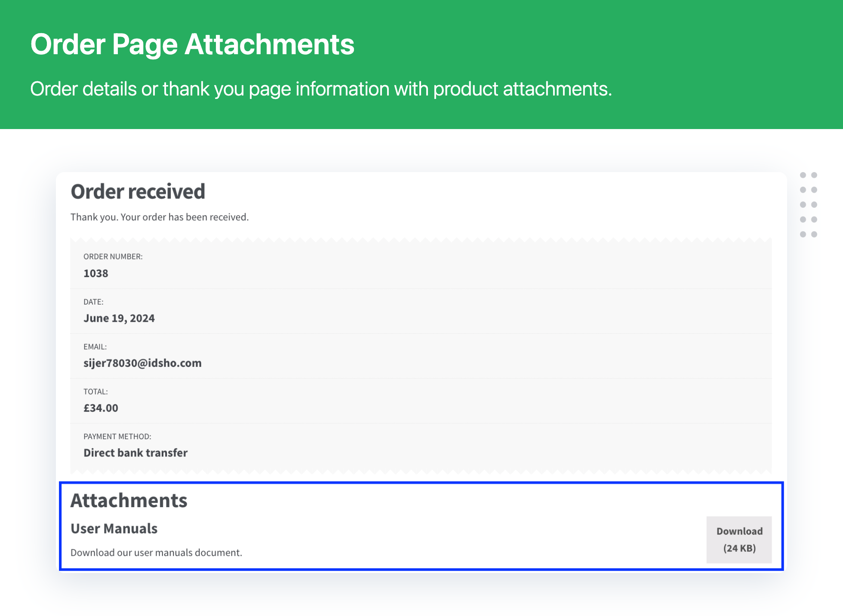The image size is (843, 616).
Task: Click the DATE: label
Action: pyautogui.click(x=93, y=302)
